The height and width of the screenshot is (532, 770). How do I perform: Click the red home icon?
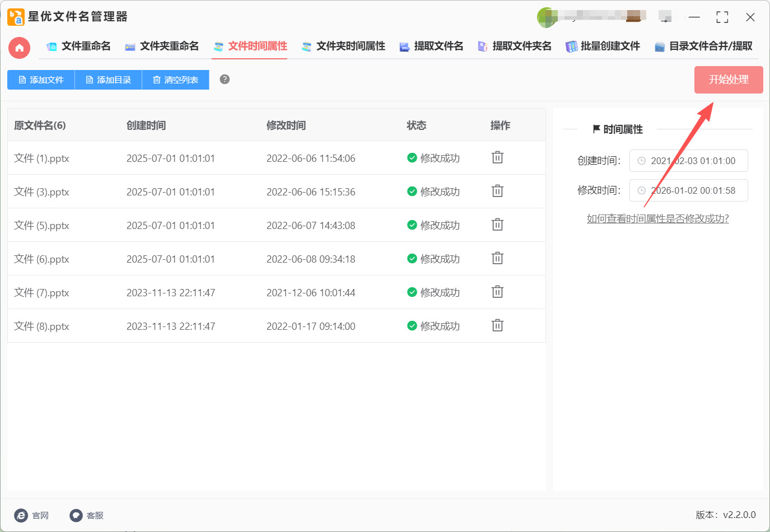(x=19, y=48)
